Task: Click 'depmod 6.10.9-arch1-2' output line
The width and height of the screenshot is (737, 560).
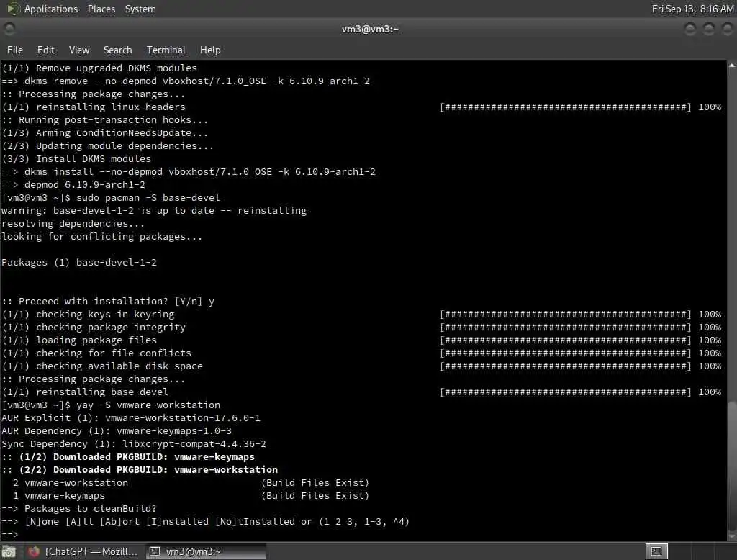Action: (x=73, y=185)
